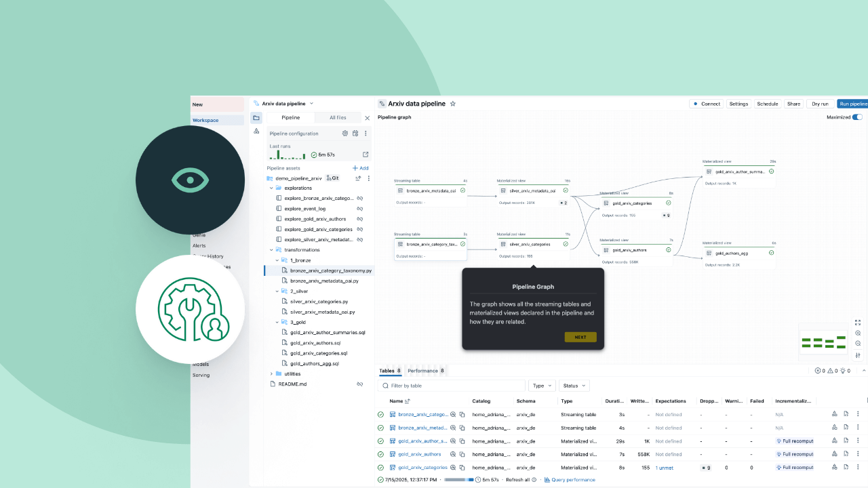View lineage graph icon in gold_arxiv_authors row
This screenshot has height=488, width=868.
835,454
